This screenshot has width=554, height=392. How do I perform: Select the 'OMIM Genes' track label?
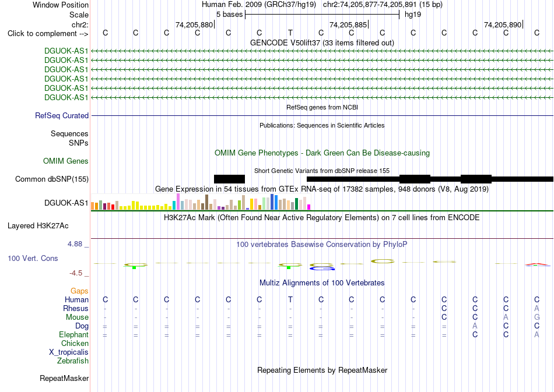click(66, 161)
